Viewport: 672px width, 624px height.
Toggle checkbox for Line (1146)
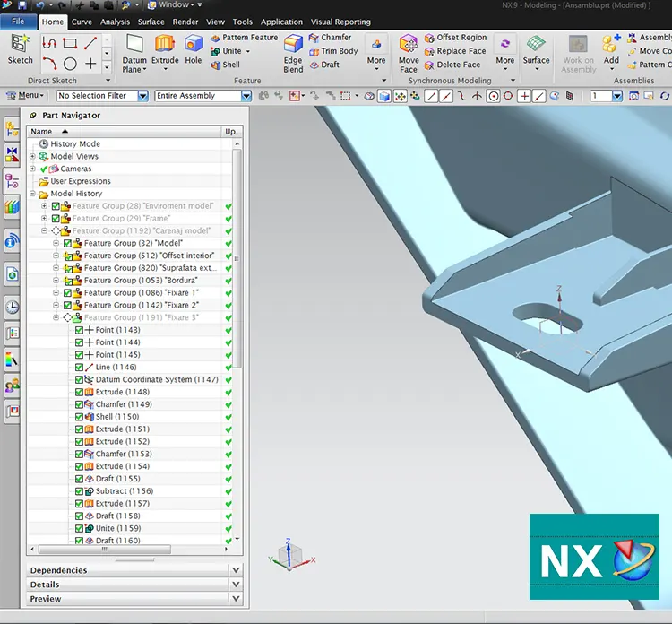[x=79, y=368]
